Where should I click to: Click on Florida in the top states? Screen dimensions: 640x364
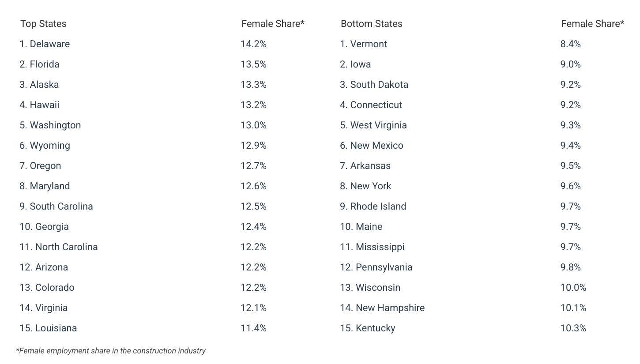39,64
